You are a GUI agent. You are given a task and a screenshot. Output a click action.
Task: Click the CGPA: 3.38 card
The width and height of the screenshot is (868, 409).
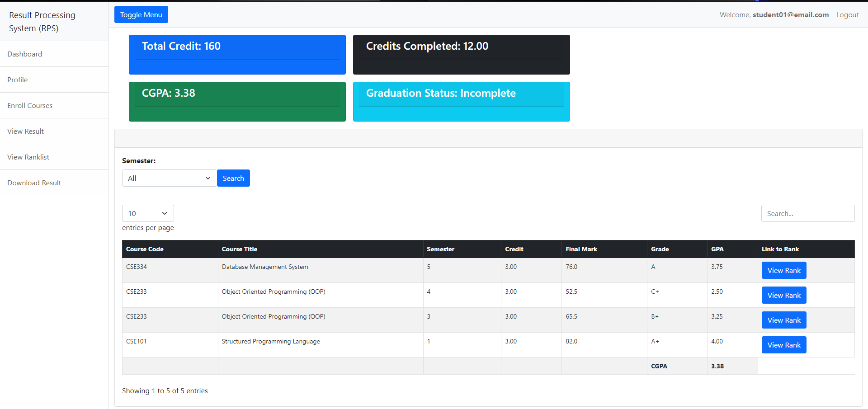[237, 102]
